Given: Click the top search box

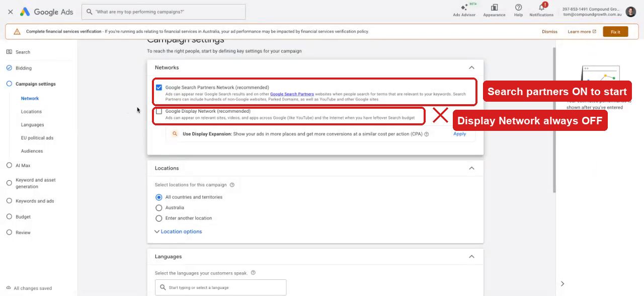Looking at the screenshot, I should click(x=164, y=12).
